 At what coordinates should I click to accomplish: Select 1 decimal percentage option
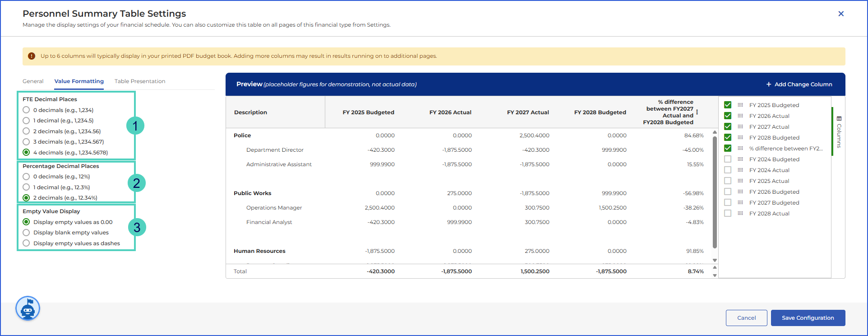coord(26,187)
